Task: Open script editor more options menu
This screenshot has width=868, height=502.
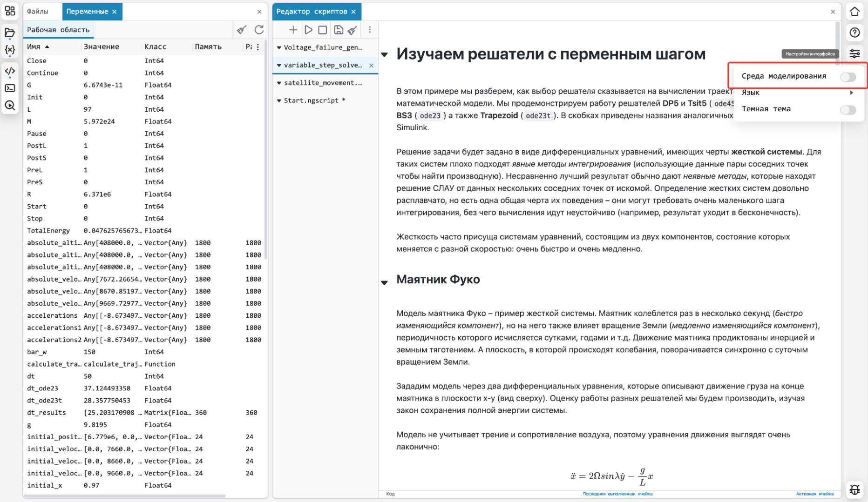Action: point(370,30)
